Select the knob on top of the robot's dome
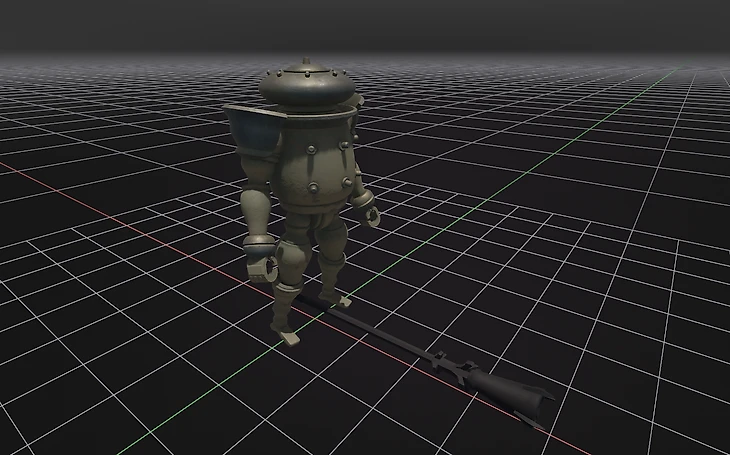730x455 pixels. point(304,65)
